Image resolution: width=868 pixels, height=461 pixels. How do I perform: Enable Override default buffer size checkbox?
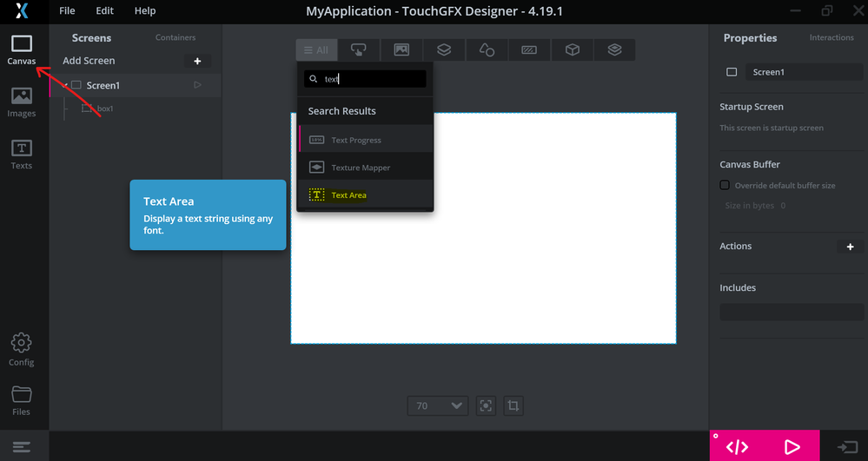[x=725, y=185]
